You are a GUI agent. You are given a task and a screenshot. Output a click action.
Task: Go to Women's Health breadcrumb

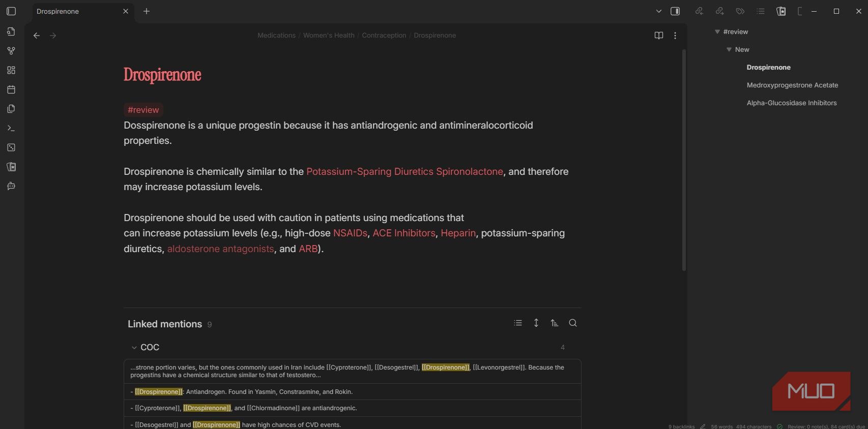[329, 36]
